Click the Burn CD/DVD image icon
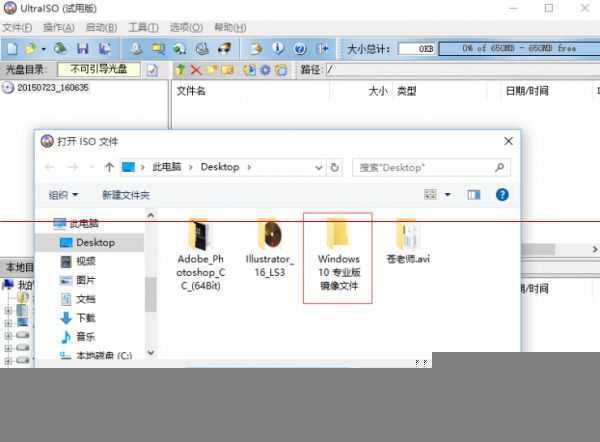 pyautogui.click(x=224, y=49)
